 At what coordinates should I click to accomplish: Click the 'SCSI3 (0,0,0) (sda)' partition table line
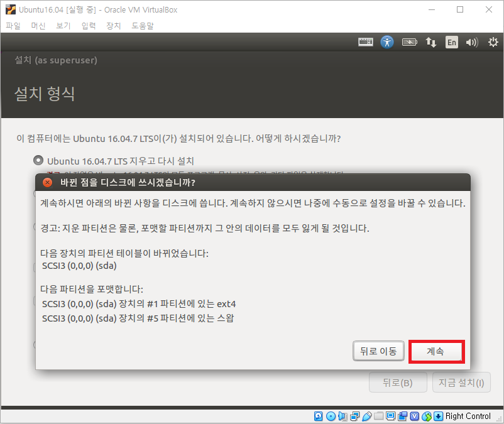[79, 266]
